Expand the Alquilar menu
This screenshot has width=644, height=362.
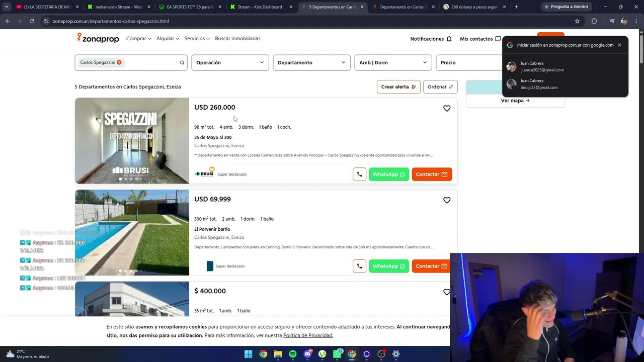point(168,39)
